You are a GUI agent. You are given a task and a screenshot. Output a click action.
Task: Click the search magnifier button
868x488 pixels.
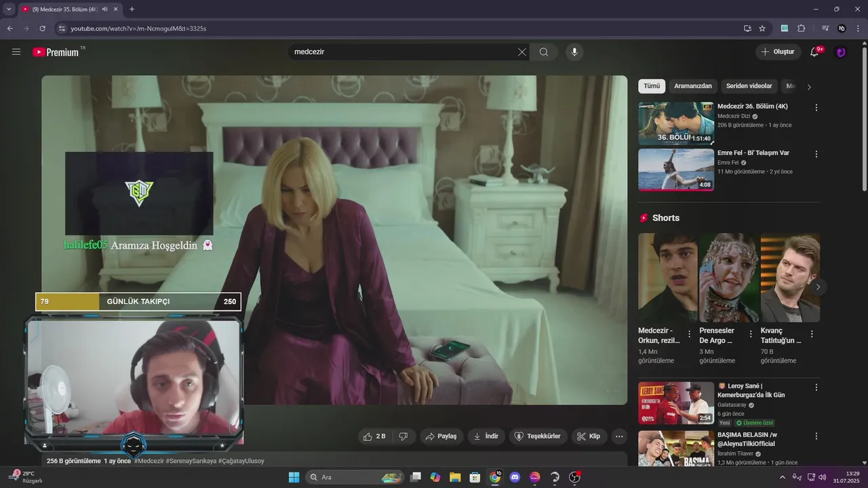click(544, 52)
